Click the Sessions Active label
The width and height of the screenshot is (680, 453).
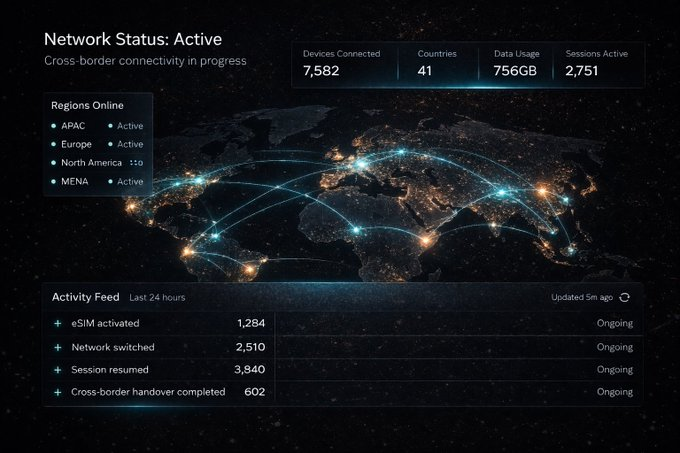596,54
